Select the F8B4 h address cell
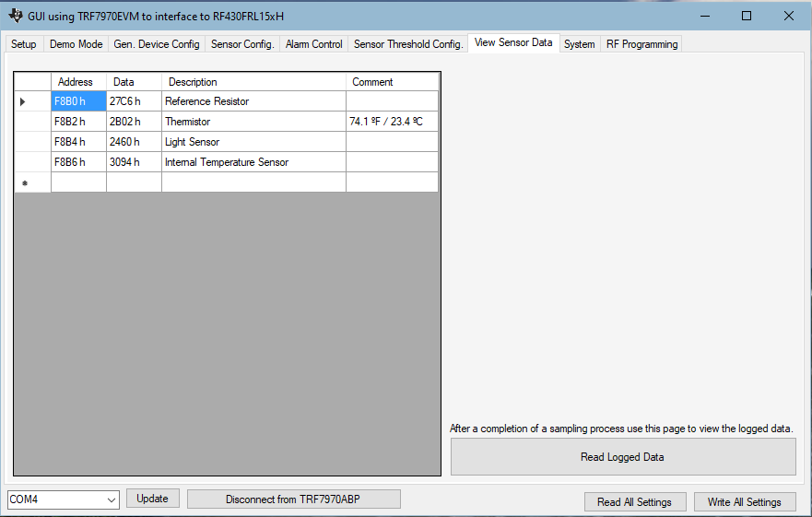 [x=78, y=142]
